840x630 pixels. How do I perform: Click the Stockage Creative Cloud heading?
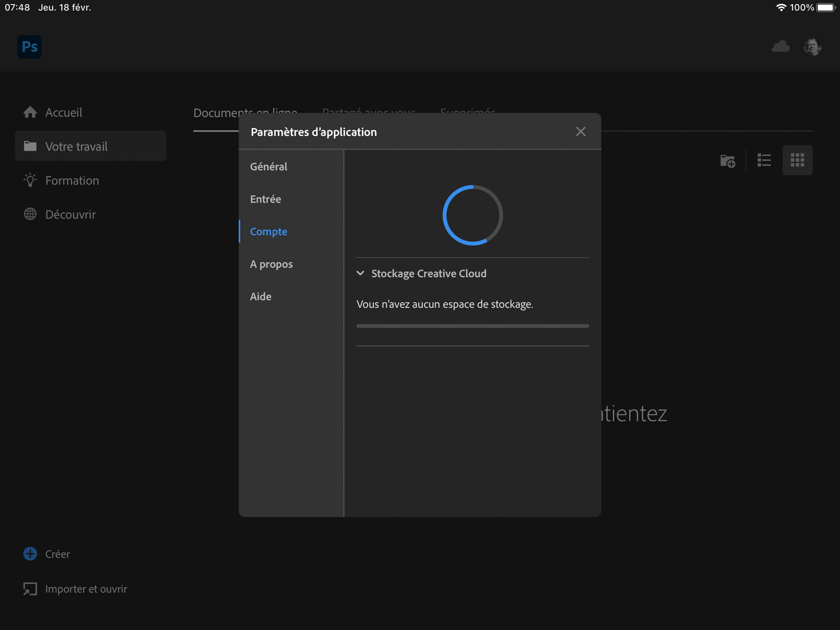(429, 274)
